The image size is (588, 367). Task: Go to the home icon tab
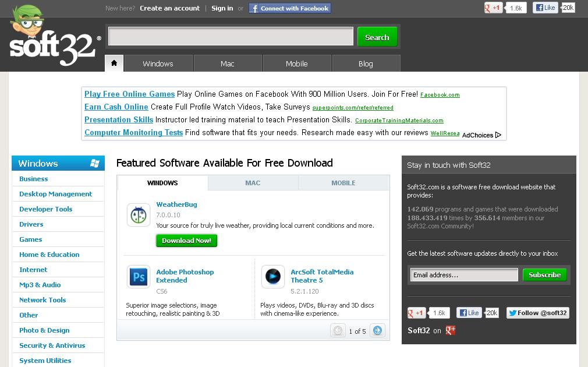tap(114, 63)
